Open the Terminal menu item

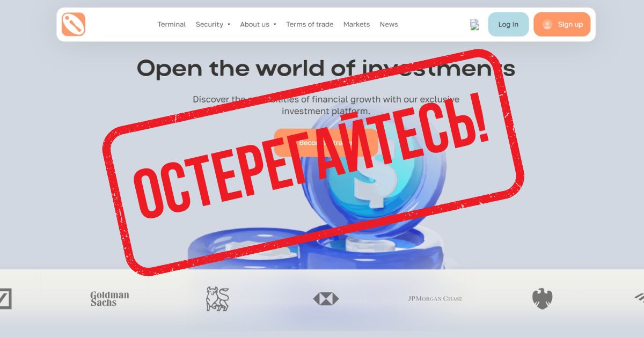click(172, 24)
